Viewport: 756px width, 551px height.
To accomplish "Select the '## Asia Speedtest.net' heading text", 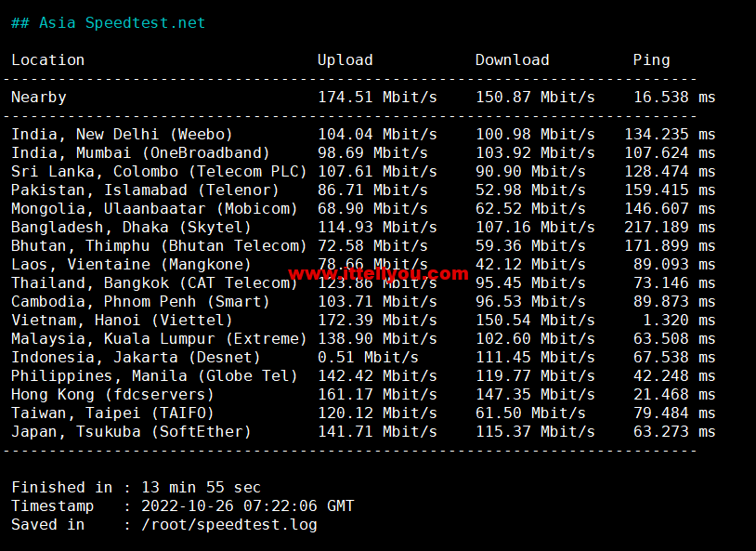I will [109, 23].
